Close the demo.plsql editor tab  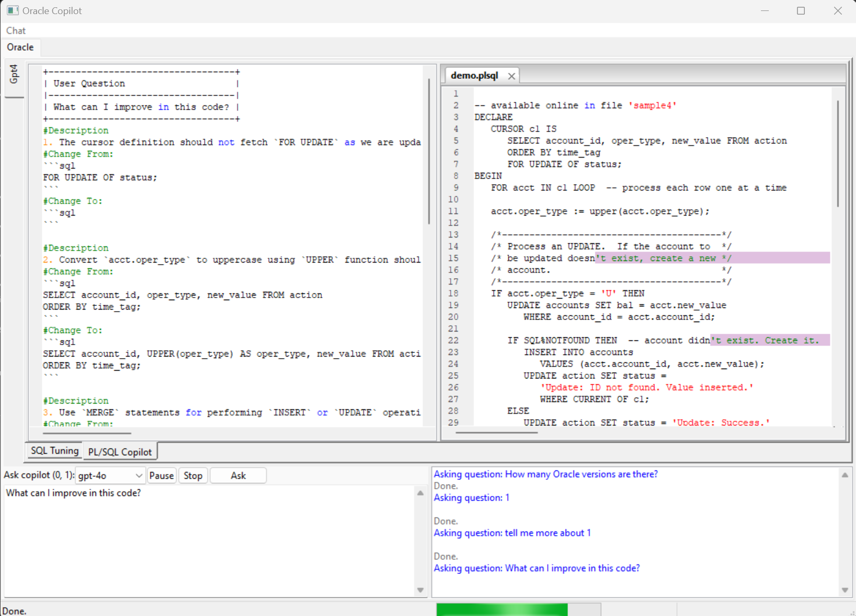(511, 76)
